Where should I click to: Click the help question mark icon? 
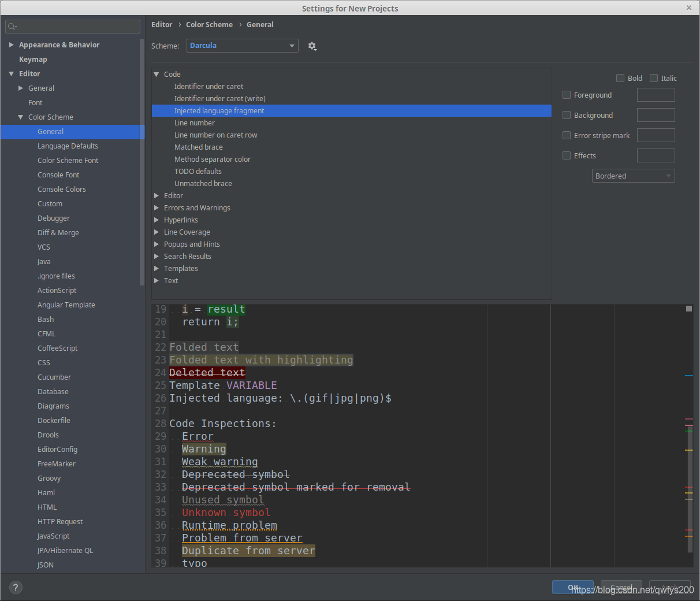[16, 587]
